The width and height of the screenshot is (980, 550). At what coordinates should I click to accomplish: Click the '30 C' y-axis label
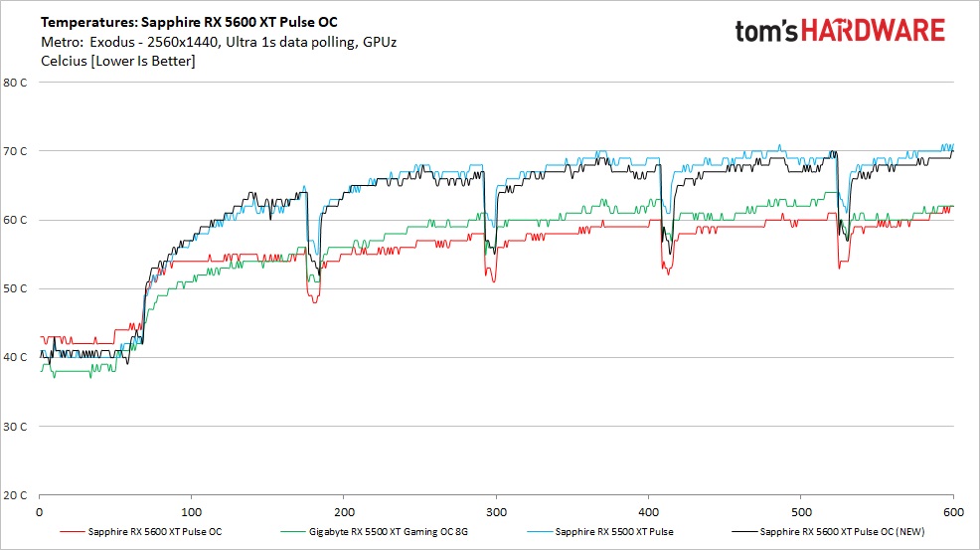(x=15, y=427)
